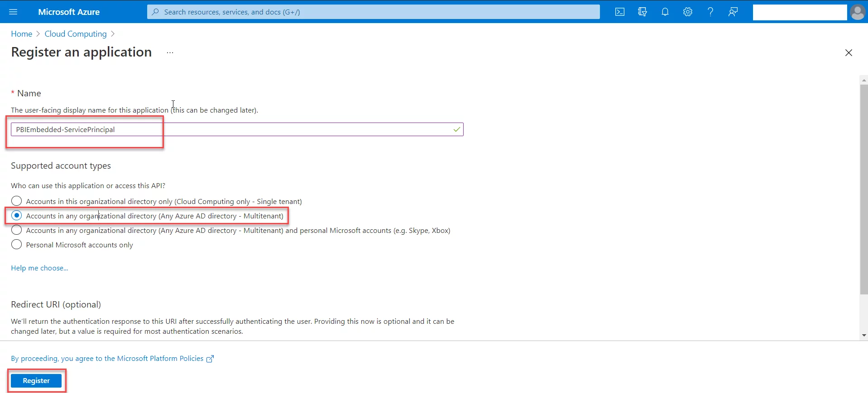Select the Any Azure AD directory Multitenant radio
The image size is (868, 393).
click(x=17, y=215)
